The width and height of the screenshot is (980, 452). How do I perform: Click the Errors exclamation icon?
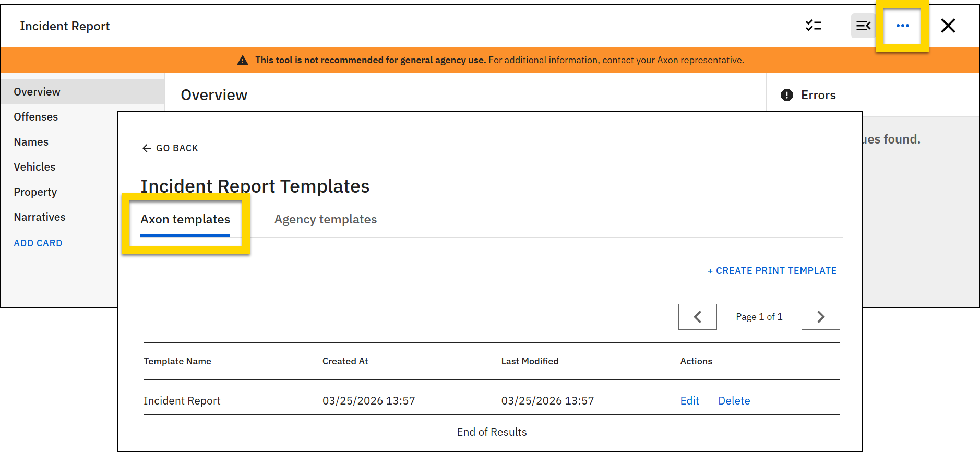pyautogui.click(x=787, y=95)
